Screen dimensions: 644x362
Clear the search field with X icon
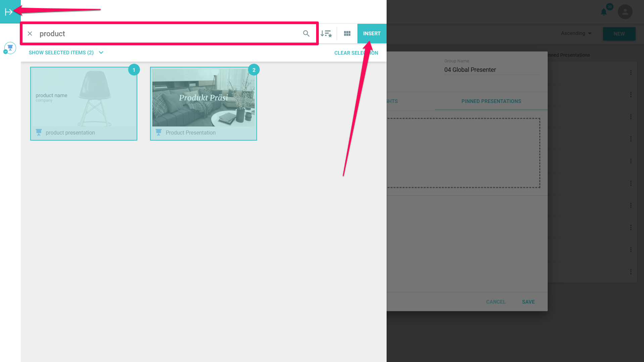tap(30, 34)
